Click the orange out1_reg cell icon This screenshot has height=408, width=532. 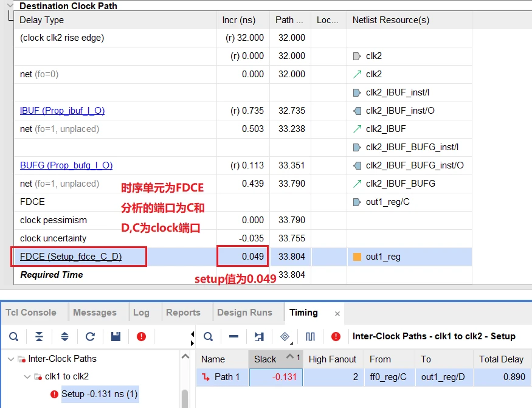357,257
